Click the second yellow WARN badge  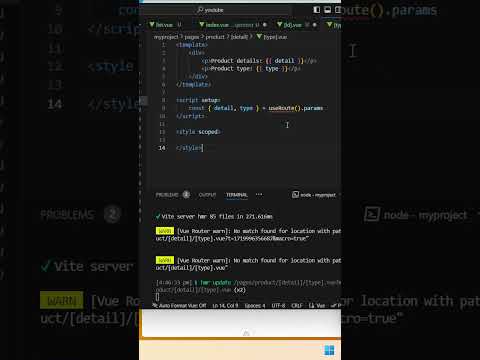[x=165, y=260]
